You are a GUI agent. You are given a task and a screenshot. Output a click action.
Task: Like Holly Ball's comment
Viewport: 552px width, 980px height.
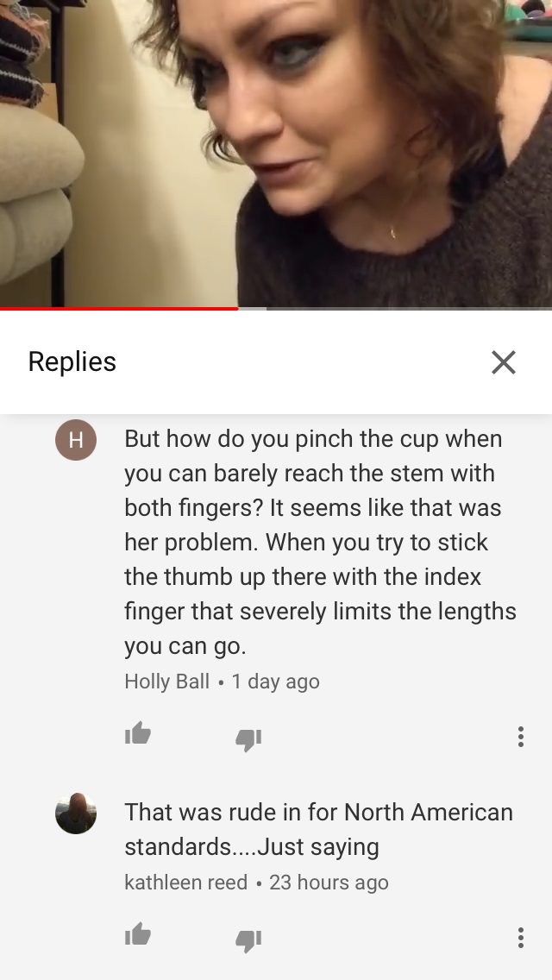click(x=137, y=733)
